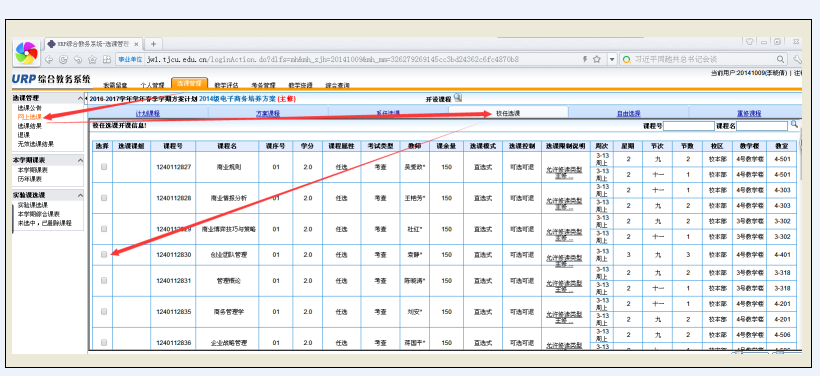Collapse the 实验课选课 sidebar section
Viewport: 820px width, 376px height.
80,195
